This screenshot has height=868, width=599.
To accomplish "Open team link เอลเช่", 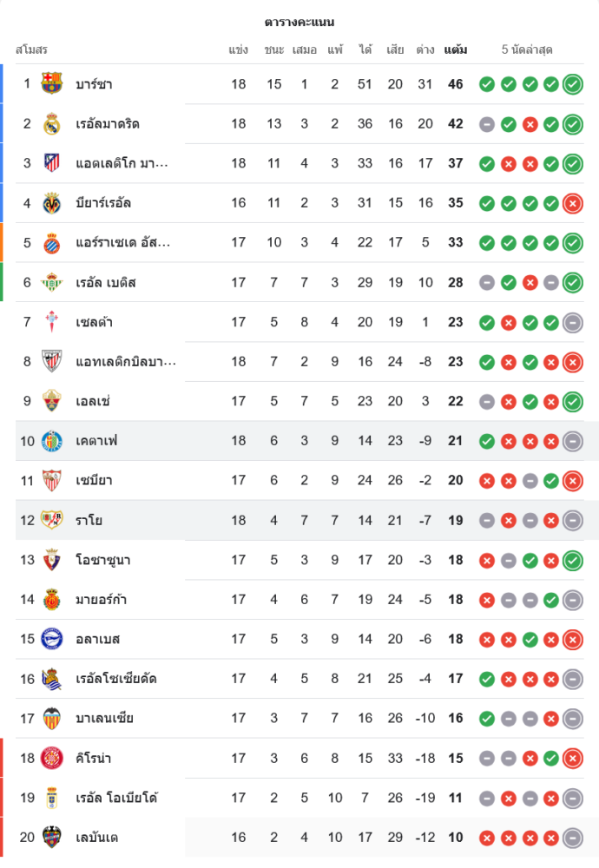I will 93,401.
